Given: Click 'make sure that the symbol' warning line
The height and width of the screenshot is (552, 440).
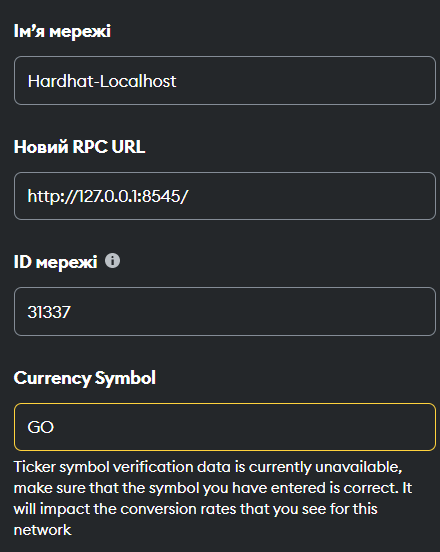Looking at the screenshot, I should 107,488.
